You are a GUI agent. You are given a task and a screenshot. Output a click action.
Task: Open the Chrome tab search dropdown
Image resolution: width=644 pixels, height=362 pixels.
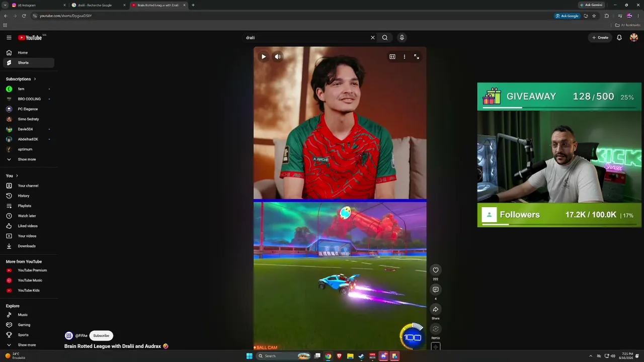coord(6,5)
